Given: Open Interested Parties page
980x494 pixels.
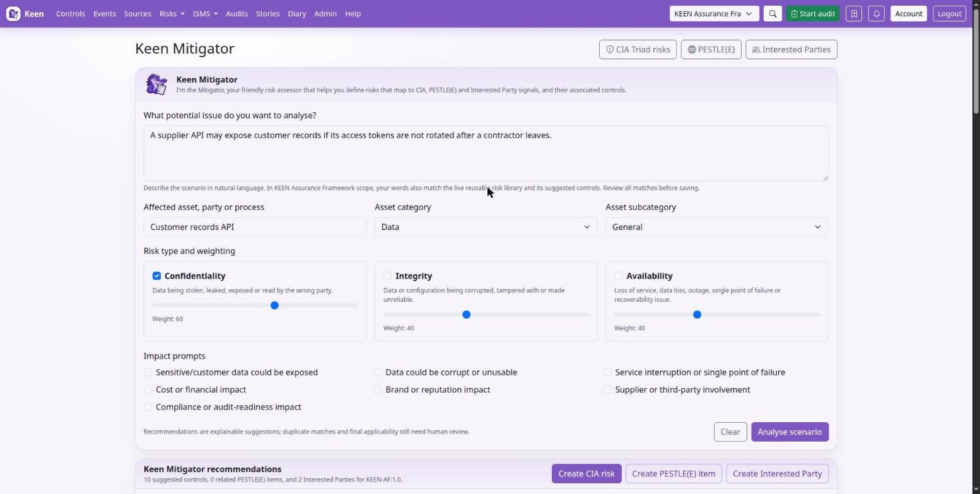Looking at the screenshot, I should tap(791, 50).
